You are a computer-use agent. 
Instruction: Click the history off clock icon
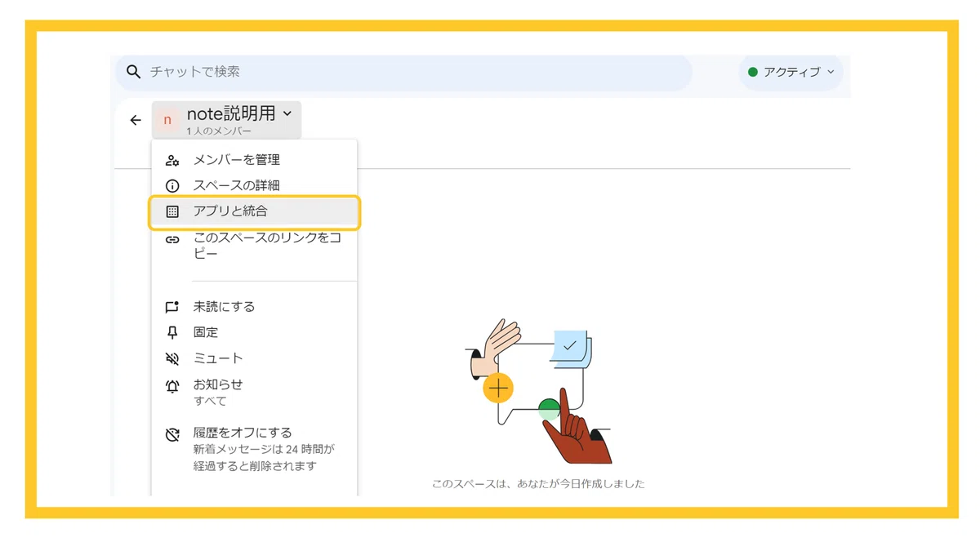172,435
